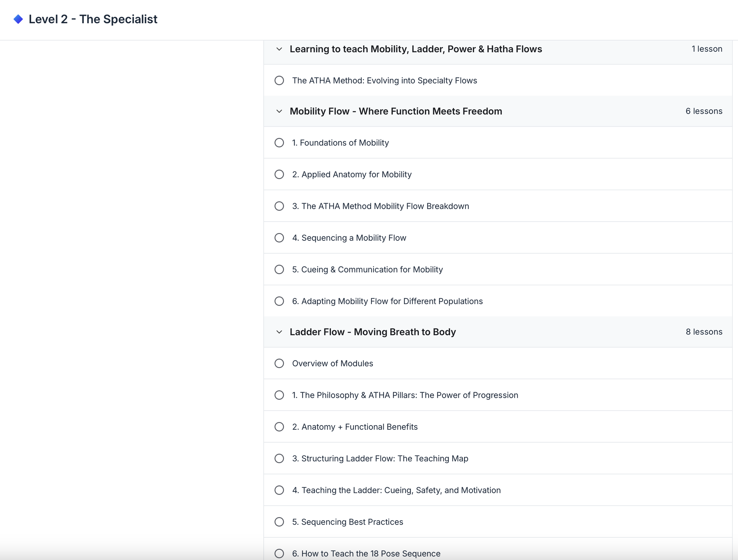Click the Ladder Flow '8 lessons' count label
Viewport: 738px width, 560px height.
point(704,332)
